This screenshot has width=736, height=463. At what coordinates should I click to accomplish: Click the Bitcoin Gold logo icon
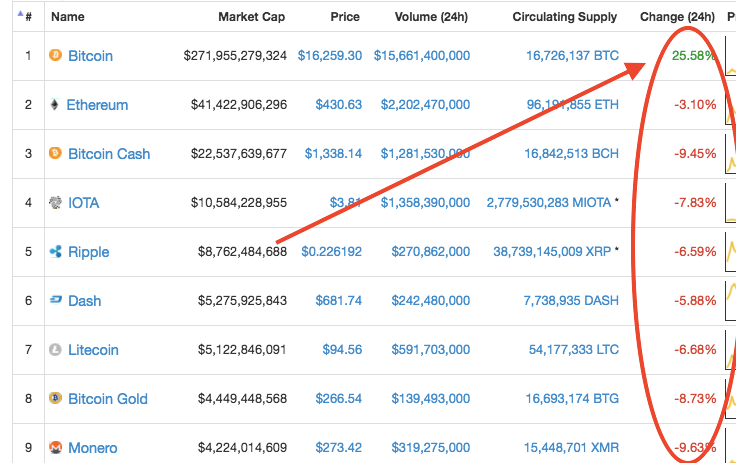(55, 398)
